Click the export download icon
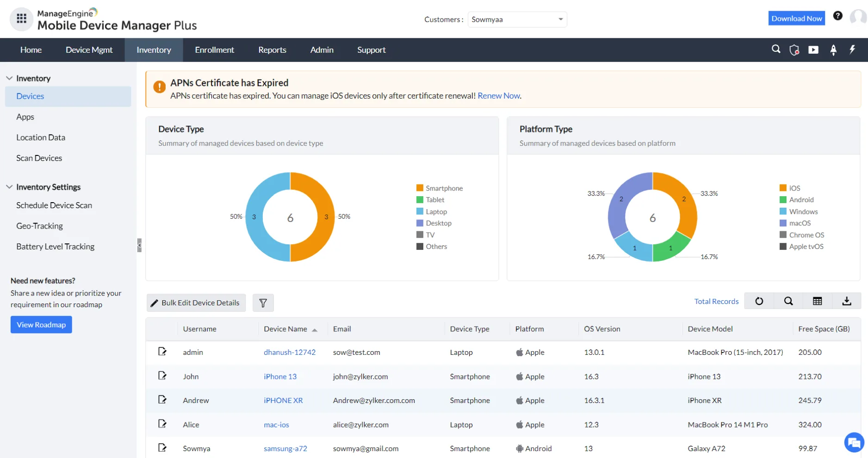The image size is (868, 458). 847,301
